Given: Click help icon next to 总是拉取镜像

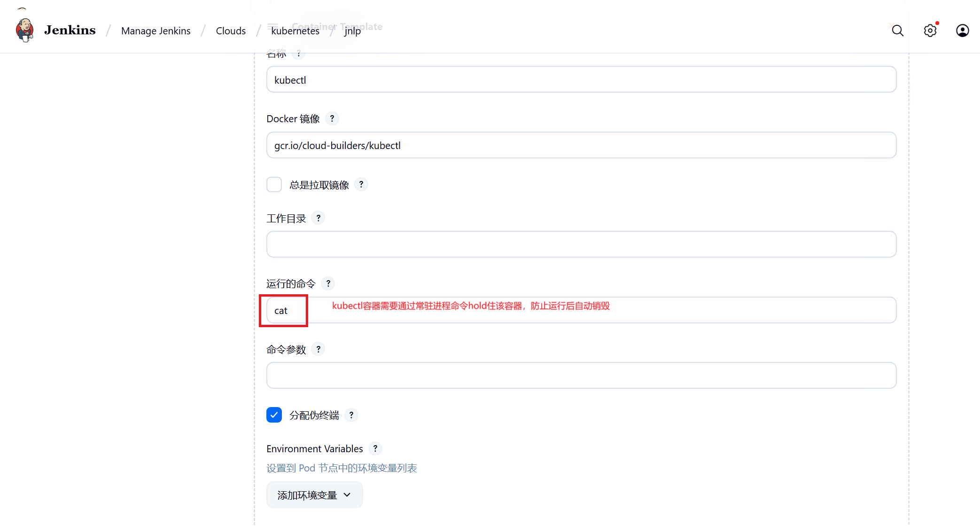Looking at the screenshot, I should (x=361, y=184).
